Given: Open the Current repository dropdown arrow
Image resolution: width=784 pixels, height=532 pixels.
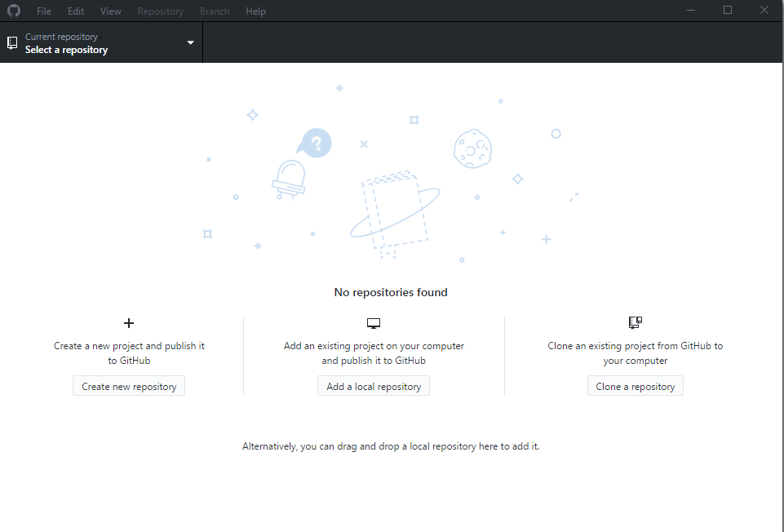Looking at the screenshot, I should pyautogui.click(x=189, y=42).
